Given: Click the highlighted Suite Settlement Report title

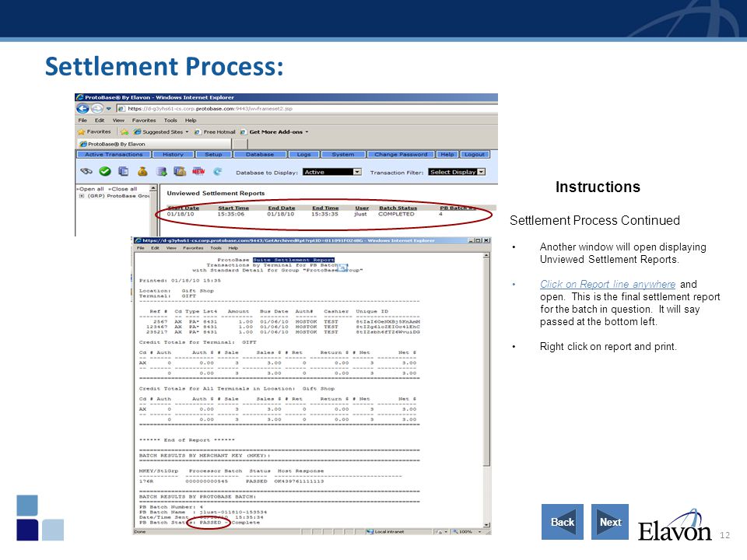Looking at the screenshot, I should tap(293, 260).
